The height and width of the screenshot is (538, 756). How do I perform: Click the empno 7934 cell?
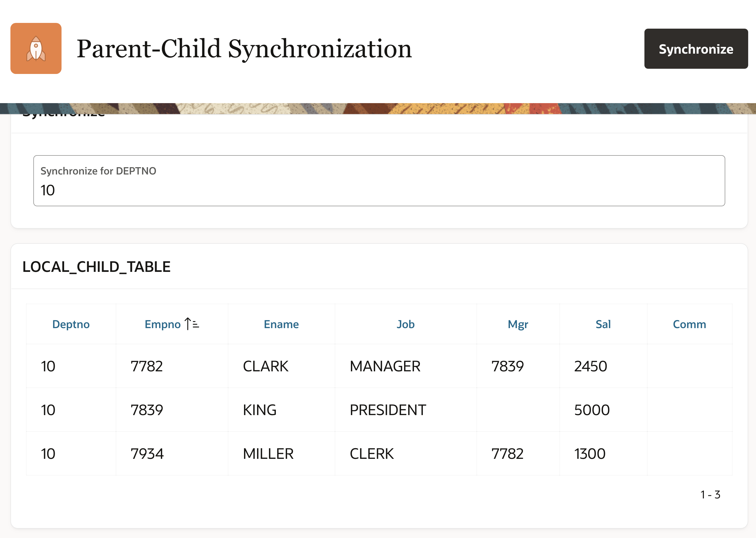click(x=147, y=454)
